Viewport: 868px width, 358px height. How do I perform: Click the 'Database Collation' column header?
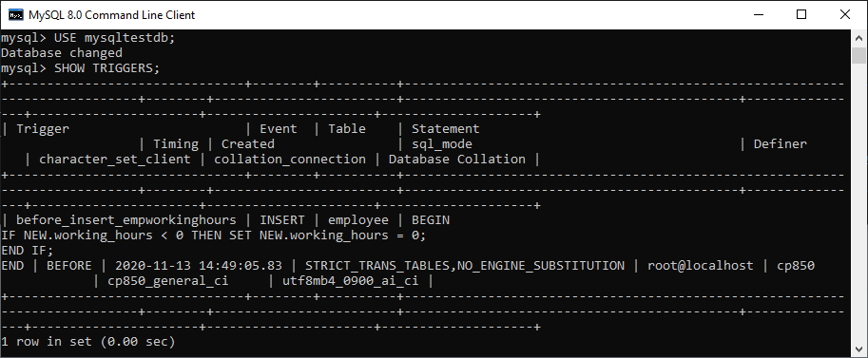[457, 160]
